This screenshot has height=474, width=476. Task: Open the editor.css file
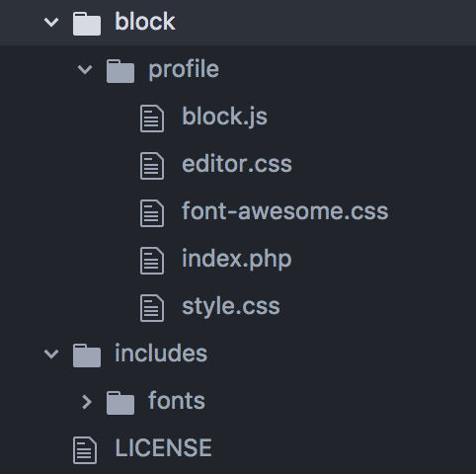[x=237, y=164]
